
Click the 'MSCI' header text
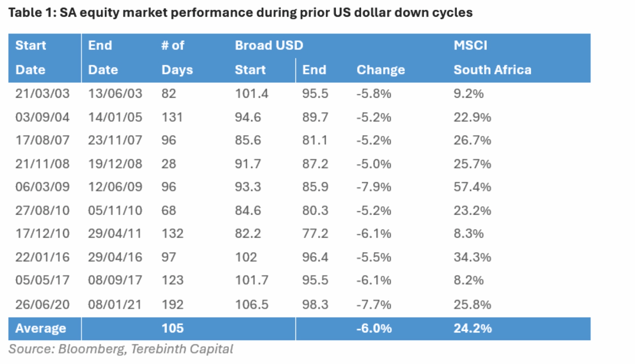point(470,45)
